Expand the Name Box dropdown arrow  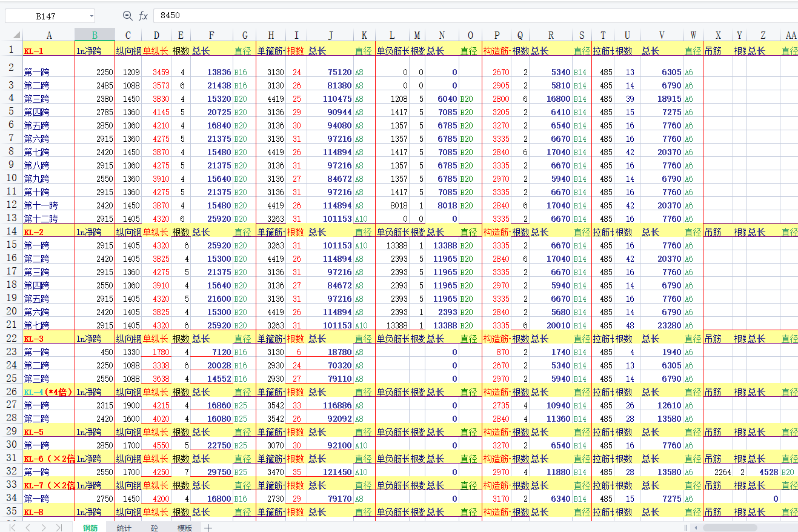coord(91,16)
